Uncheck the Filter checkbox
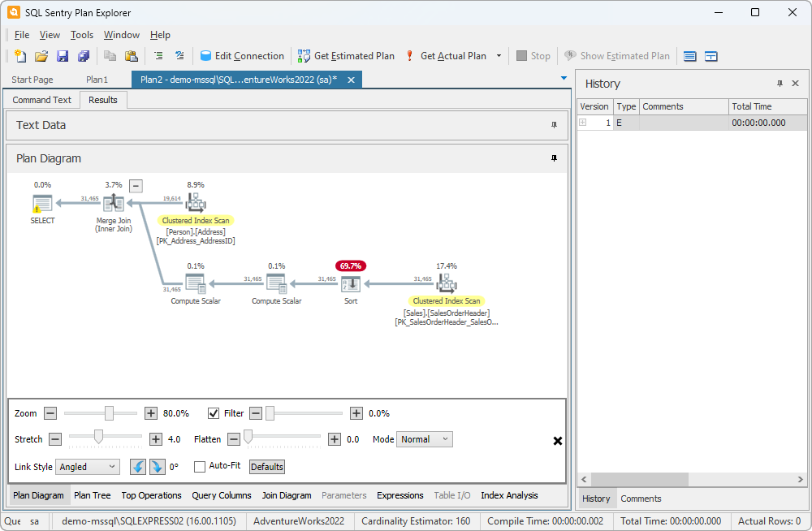Image resolution: width=812 pixels, height=531 pixels. (x=214, y=413)
